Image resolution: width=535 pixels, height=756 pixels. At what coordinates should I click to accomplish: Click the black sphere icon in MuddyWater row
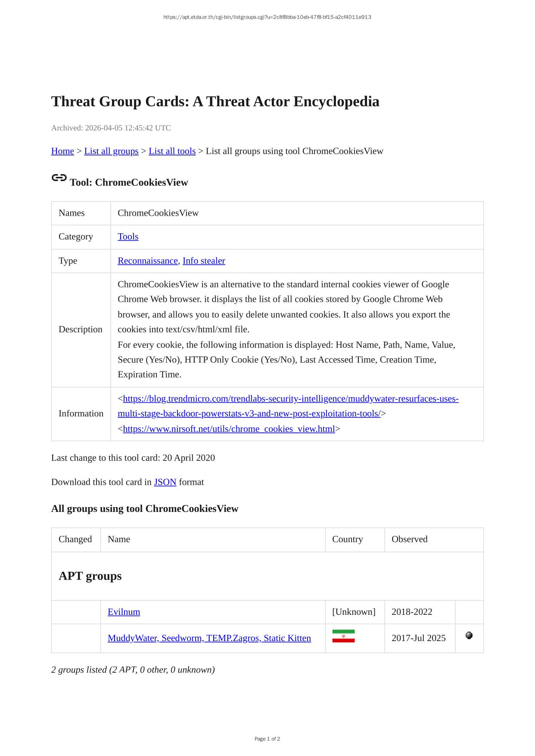[x=469, y=635]
